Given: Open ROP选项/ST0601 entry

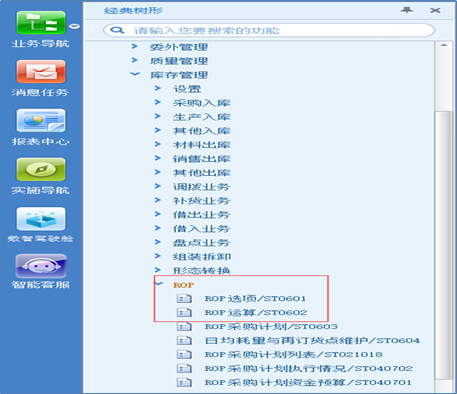Looking at the screenshot, I should click(x=255, y=298).
